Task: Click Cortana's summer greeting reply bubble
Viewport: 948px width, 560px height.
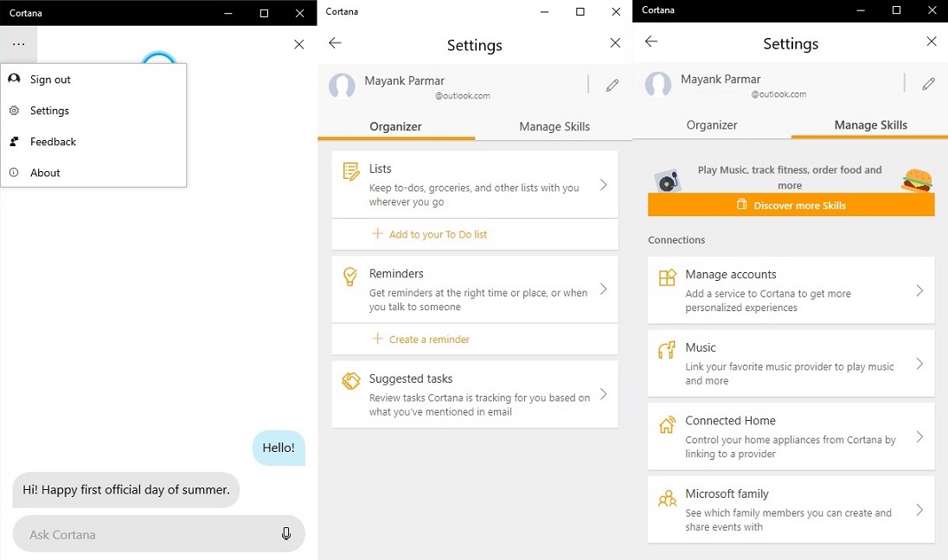Action: [125, 490]
